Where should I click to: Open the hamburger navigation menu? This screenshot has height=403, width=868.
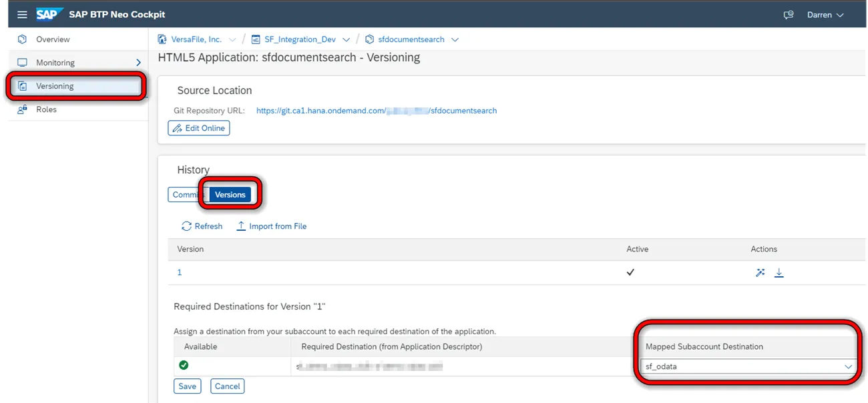tap(23, 15)
